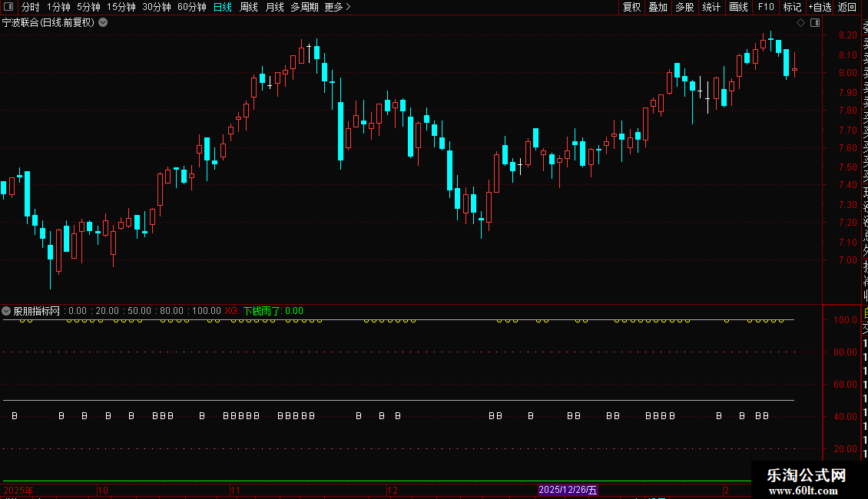
Task: Open the 复权 adjustment option
Action: (631, 7)
